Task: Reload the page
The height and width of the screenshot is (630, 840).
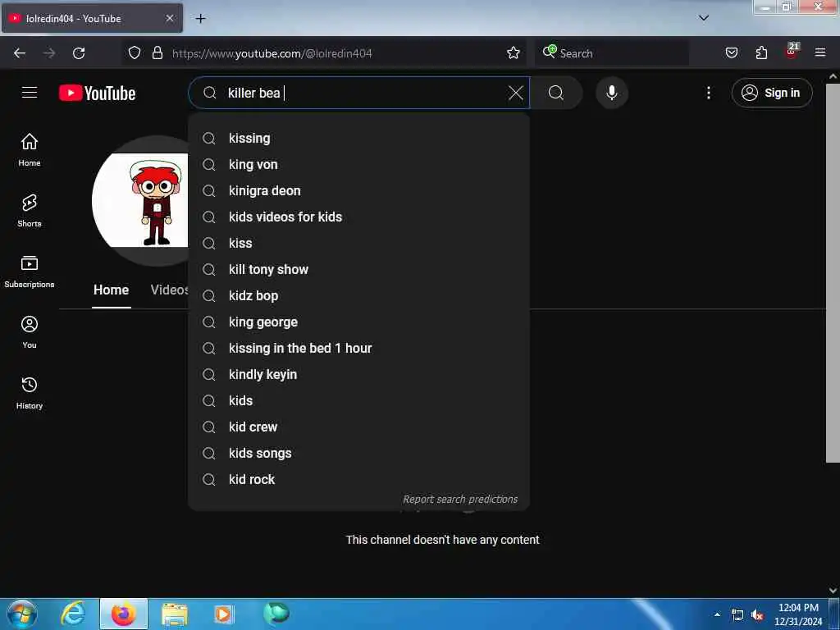Action: (79, 53)
